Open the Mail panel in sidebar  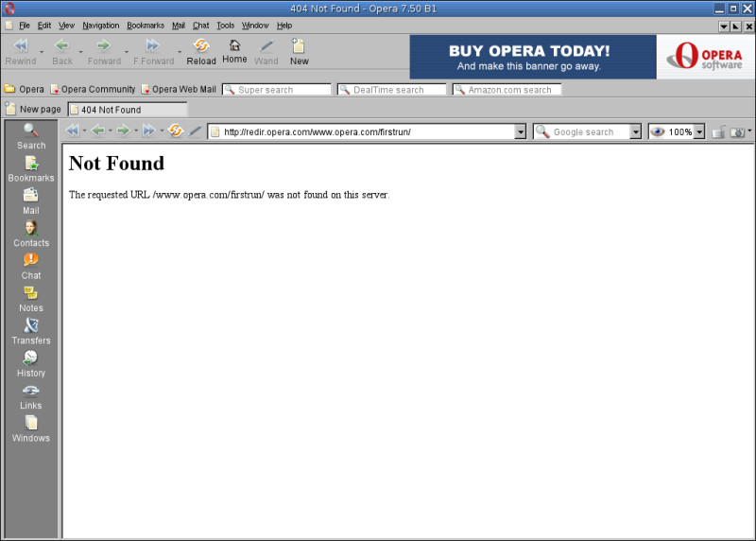pyautogui.click(x=31, y=201)
